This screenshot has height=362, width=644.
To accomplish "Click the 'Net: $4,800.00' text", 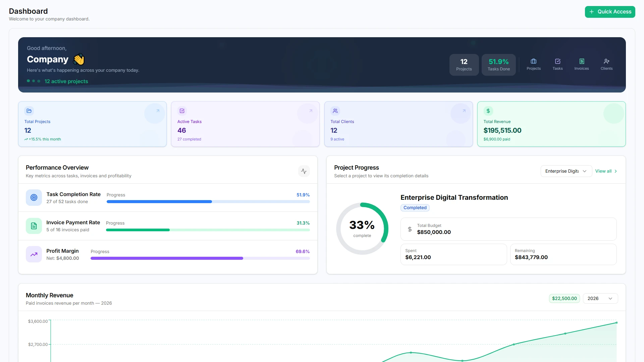I will point(63,258).
